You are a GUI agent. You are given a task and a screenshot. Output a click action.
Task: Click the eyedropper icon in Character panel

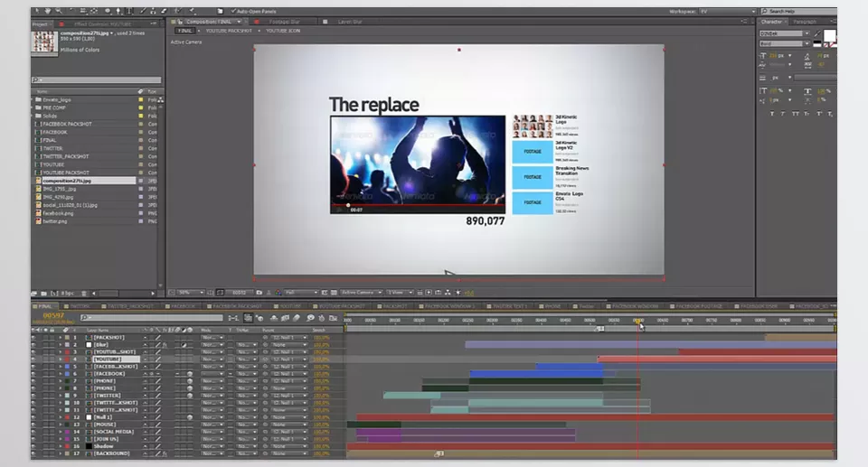pyautogui.click(x=816, y=33)
